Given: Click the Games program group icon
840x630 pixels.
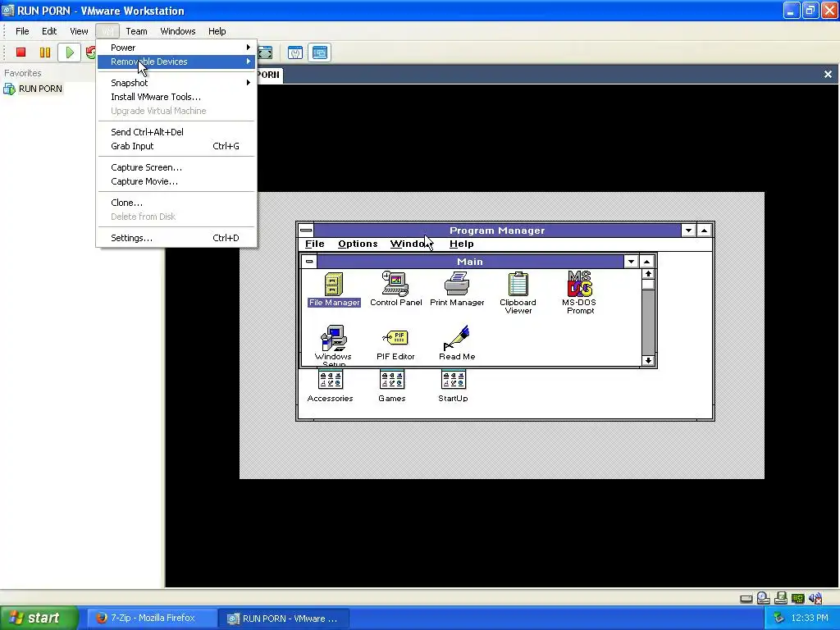Looking at the screenshot, I should click(x=391, y=386).
